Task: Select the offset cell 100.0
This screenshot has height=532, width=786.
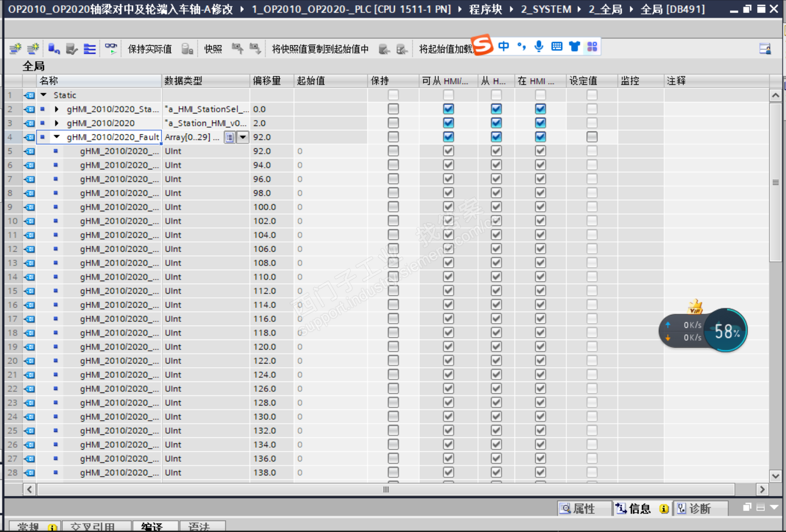Action: (x=272, y=207)
